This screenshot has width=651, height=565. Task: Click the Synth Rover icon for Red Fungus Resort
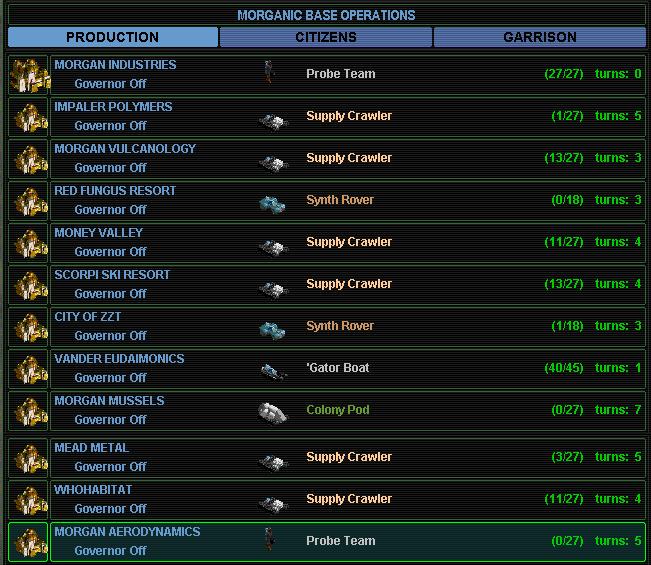click(272, 201)
